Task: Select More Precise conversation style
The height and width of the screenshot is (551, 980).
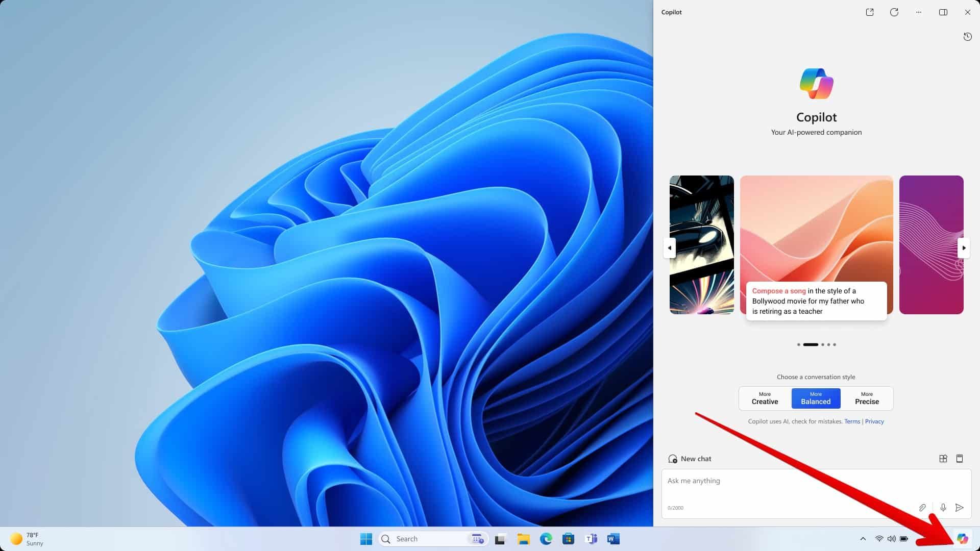Action: pos(867,398)
